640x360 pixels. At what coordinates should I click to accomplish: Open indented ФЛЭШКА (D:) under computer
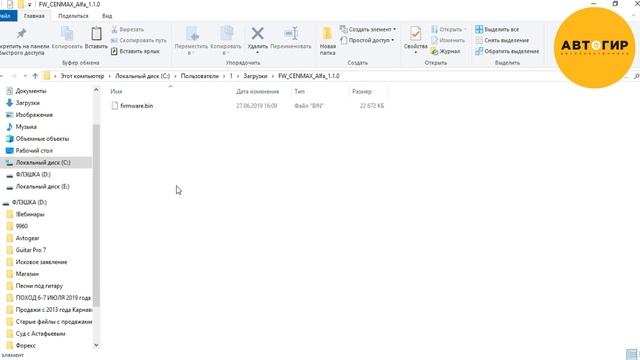33,174
